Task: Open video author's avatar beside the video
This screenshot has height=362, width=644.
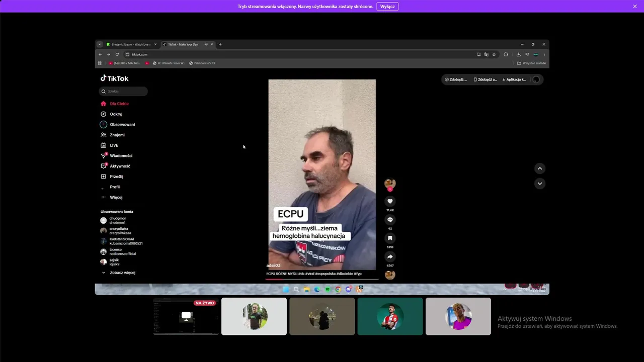Action: click(390, 184)
